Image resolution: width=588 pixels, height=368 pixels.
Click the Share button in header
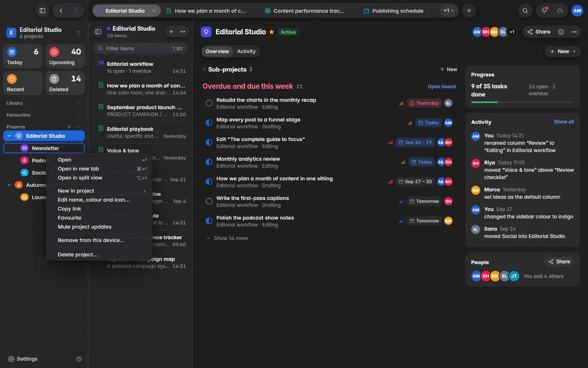[x=538, y=32]
